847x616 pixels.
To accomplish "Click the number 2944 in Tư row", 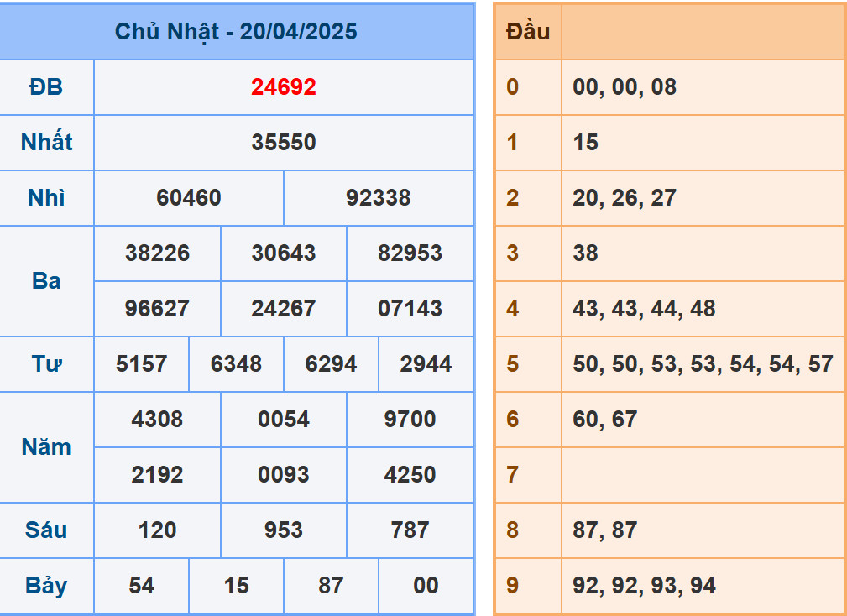I will (x=425, y=364).
